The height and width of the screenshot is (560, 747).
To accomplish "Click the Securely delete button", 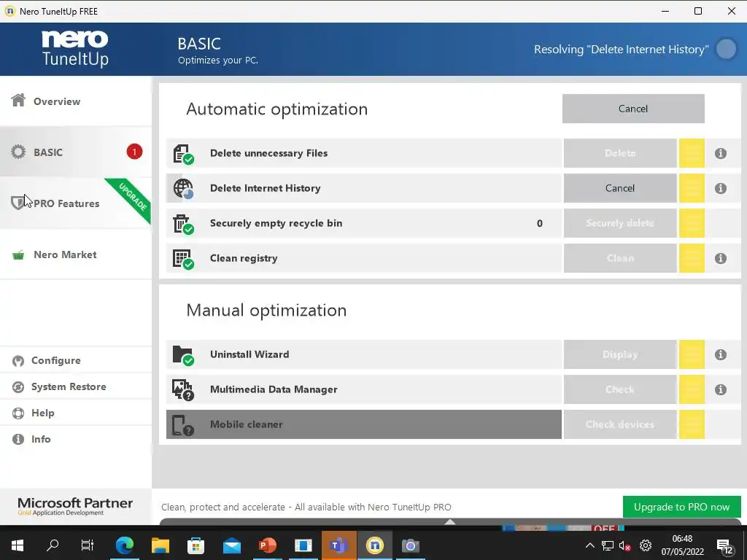I will (620, 223).
